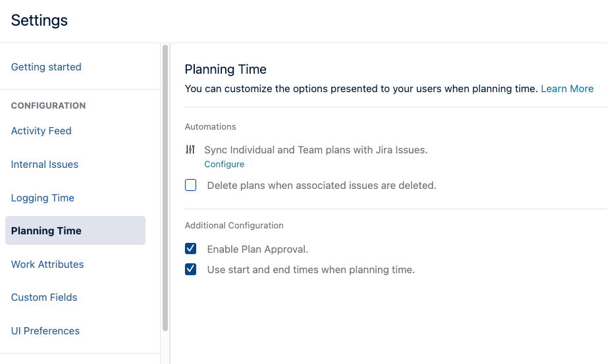Image resolution: width=607 pixels, height=364 pixels.
Task: Click the sync sliders icon under Automations
Action: (190, 150)
